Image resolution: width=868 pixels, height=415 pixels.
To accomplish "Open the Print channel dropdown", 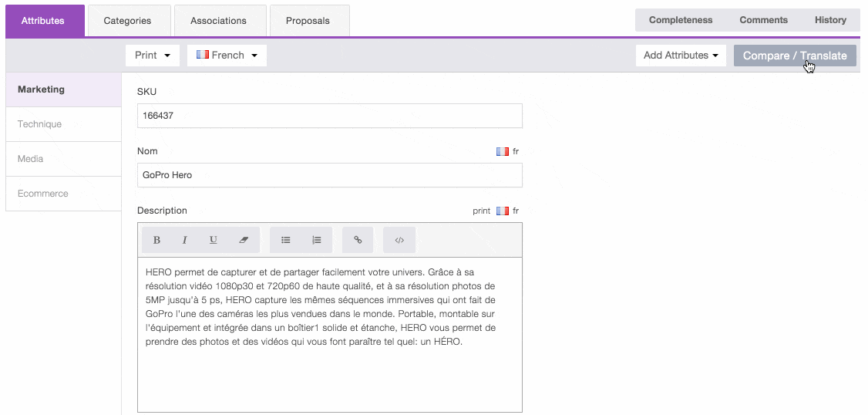I will [153, 56].
